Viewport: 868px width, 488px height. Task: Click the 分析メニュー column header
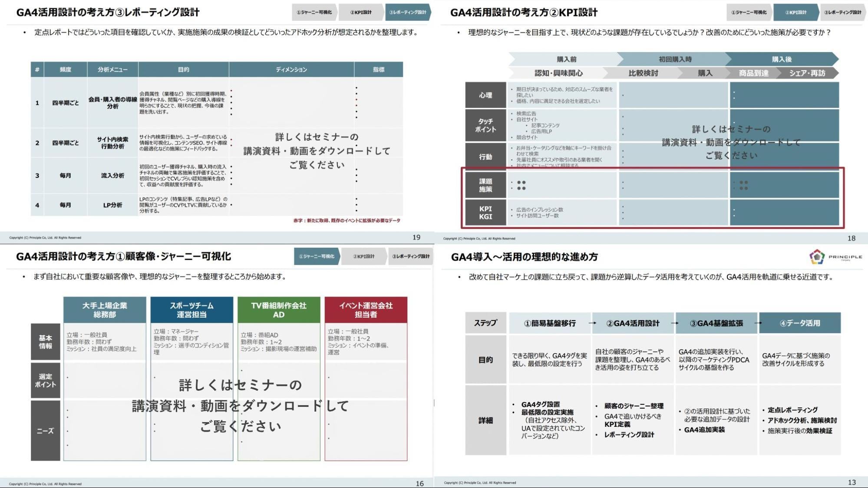tap(112, 69)
